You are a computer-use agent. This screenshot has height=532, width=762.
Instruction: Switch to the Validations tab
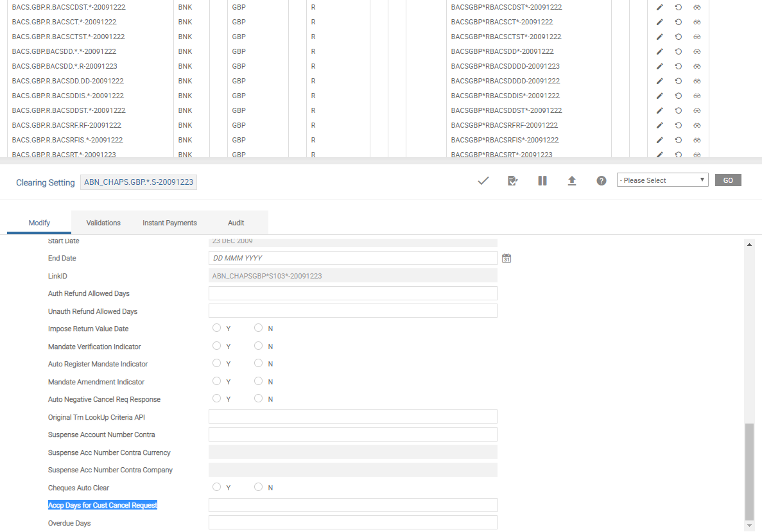[x=103, y=223]
